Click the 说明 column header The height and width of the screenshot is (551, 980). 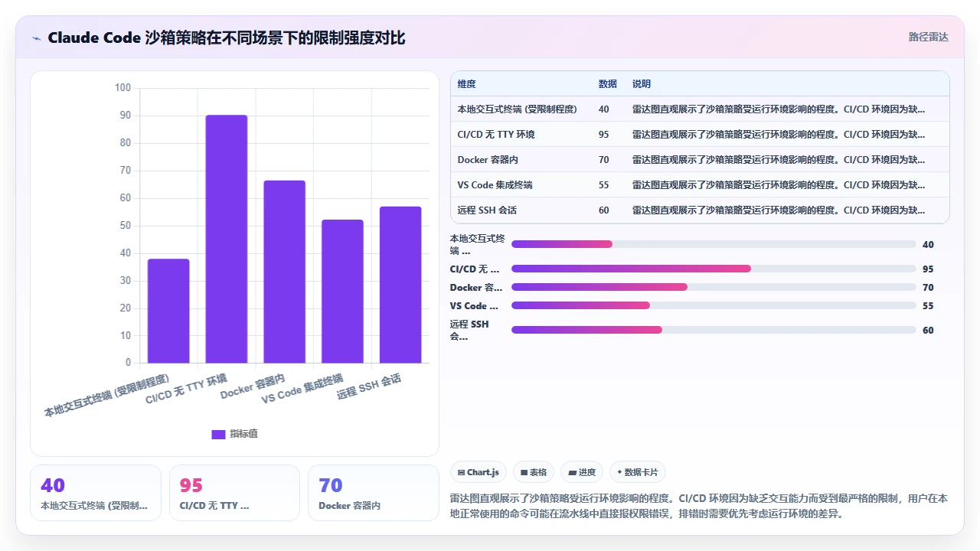(642, 84)
